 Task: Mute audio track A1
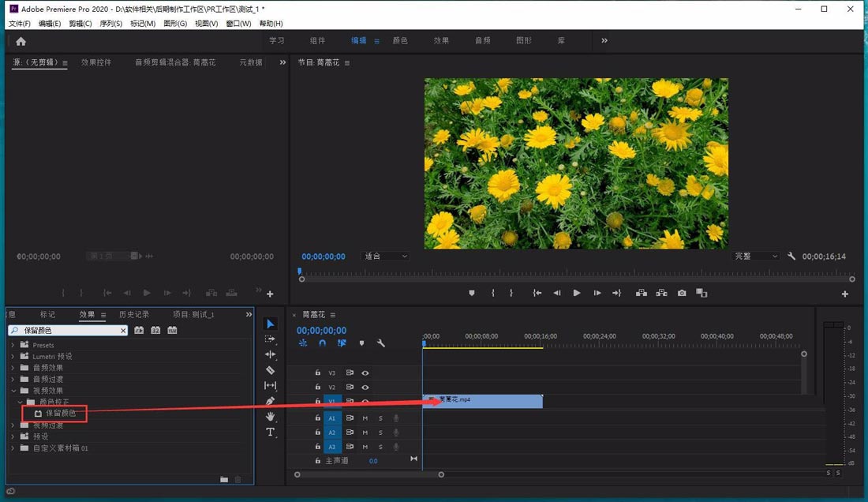pyautogui.click(x=365, y=418)
